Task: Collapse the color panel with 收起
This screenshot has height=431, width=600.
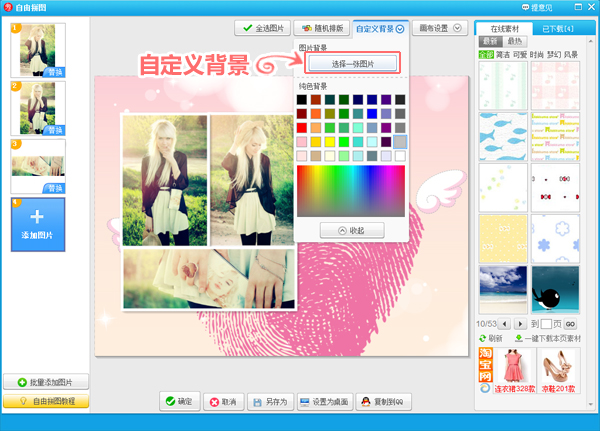Action: [x=351, y=230]
